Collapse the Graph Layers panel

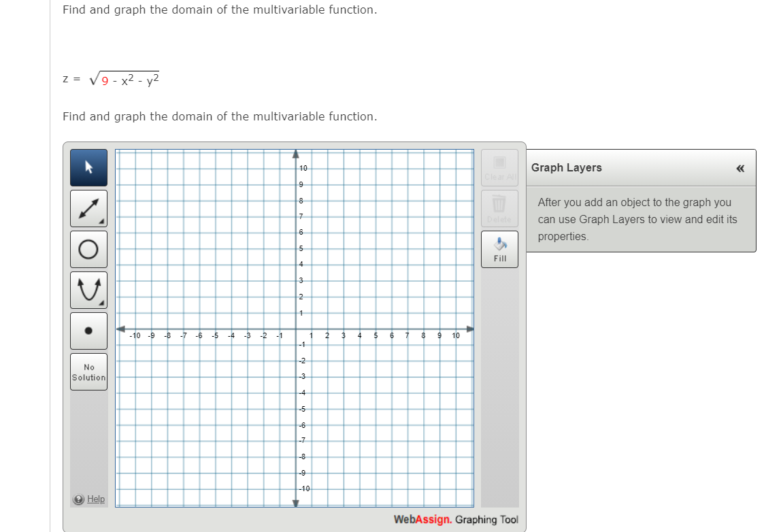(x=740, y=168)
